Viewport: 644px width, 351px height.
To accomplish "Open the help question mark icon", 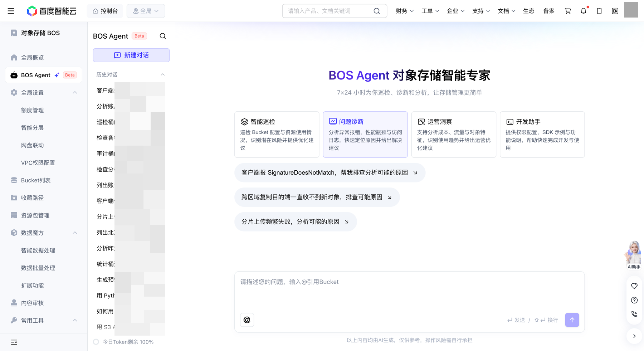I will pos(634,300).
